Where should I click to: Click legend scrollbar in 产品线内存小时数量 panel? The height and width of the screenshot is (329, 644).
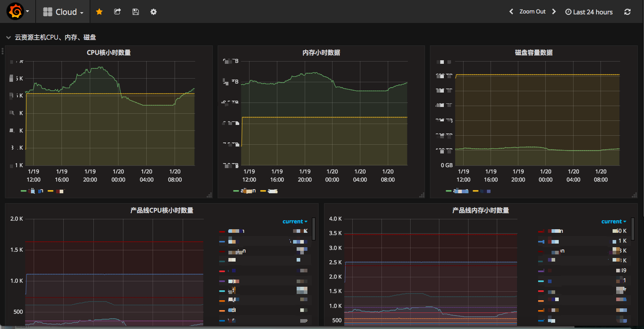click(633, 229)
